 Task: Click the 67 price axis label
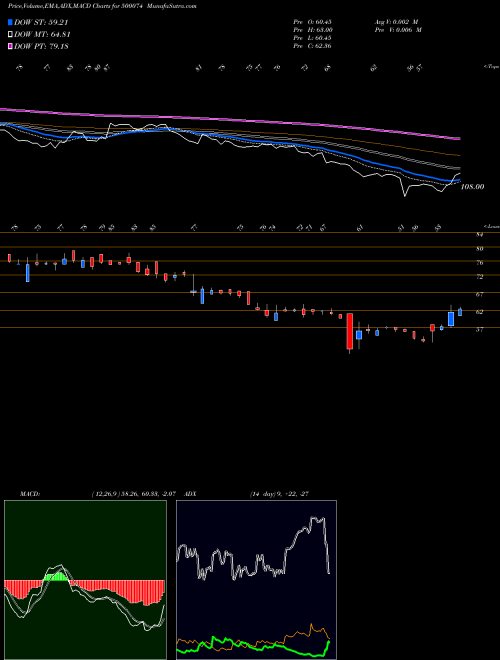pos(479,295)
